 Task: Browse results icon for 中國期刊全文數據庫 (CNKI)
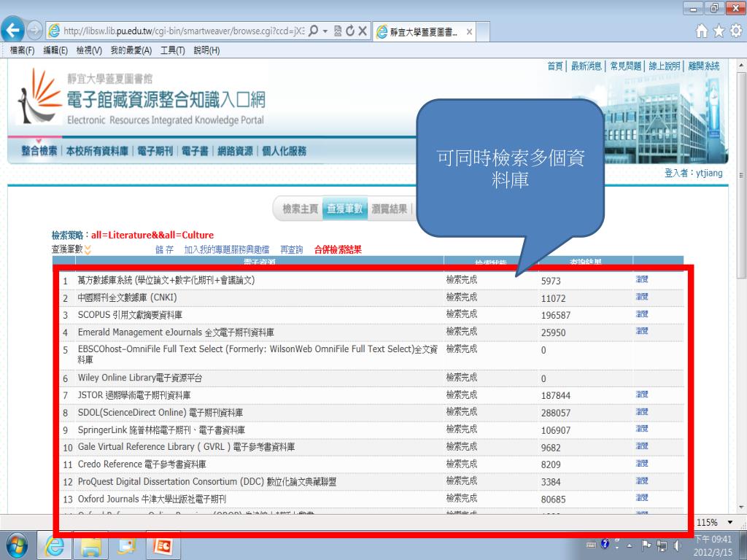click(x=642, y=297)
